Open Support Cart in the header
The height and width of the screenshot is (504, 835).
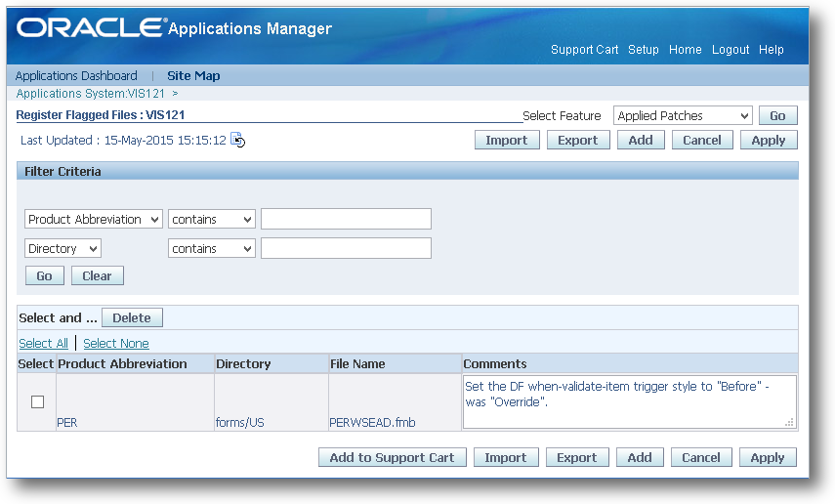pos(584,50)
